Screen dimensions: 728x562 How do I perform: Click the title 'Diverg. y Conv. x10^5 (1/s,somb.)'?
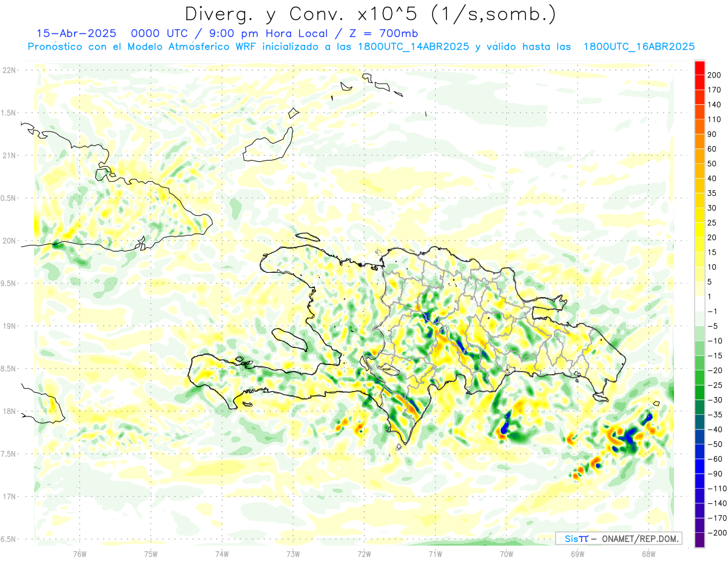tap(369, 14)
